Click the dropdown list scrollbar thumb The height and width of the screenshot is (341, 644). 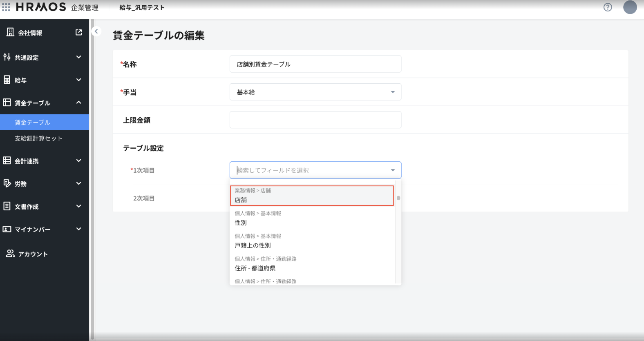click(x=398, y=198)
